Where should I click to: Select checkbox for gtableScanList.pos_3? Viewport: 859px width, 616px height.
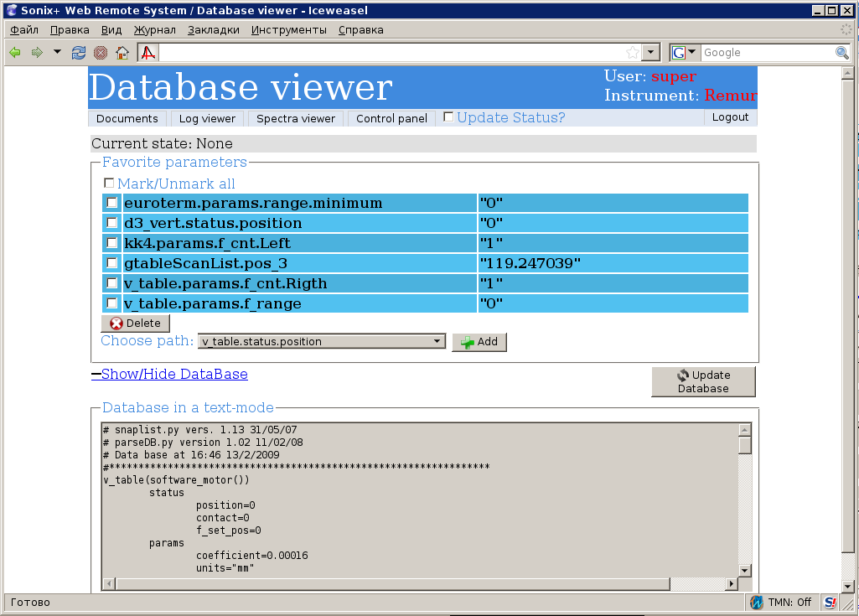point(112,263)
